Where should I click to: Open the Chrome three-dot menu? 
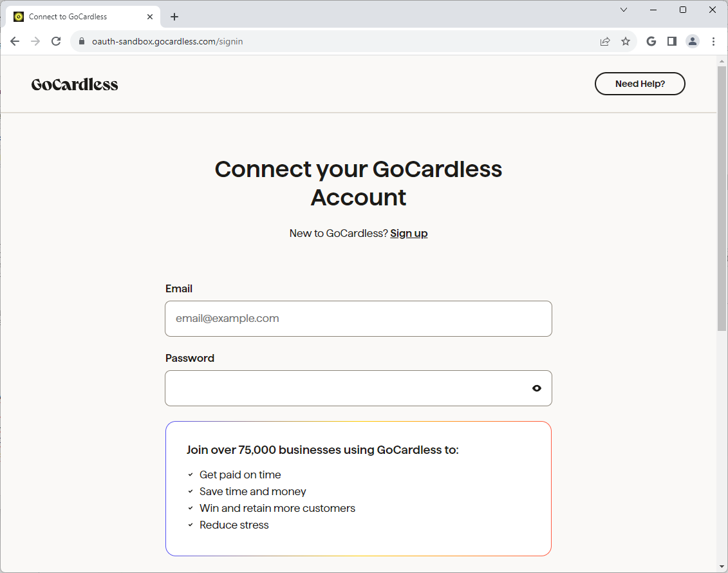[x=713, y=41]
